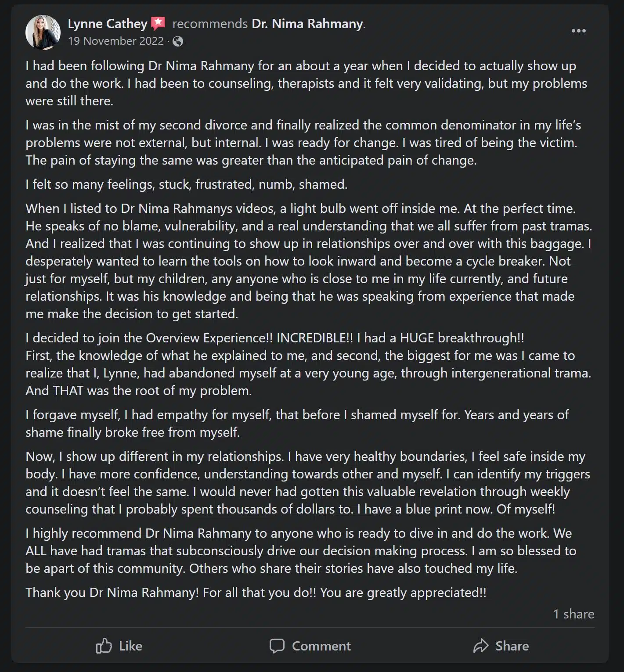Click the 19 November 2022 timestamp
The width and height of the screenshot is (624, 672).
coord(116,41)
